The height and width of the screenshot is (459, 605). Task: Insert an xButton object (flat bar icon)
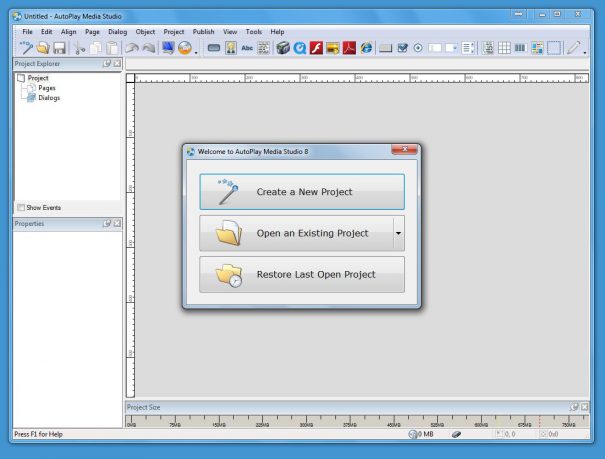pyautogui.click(x=385, y=48)
